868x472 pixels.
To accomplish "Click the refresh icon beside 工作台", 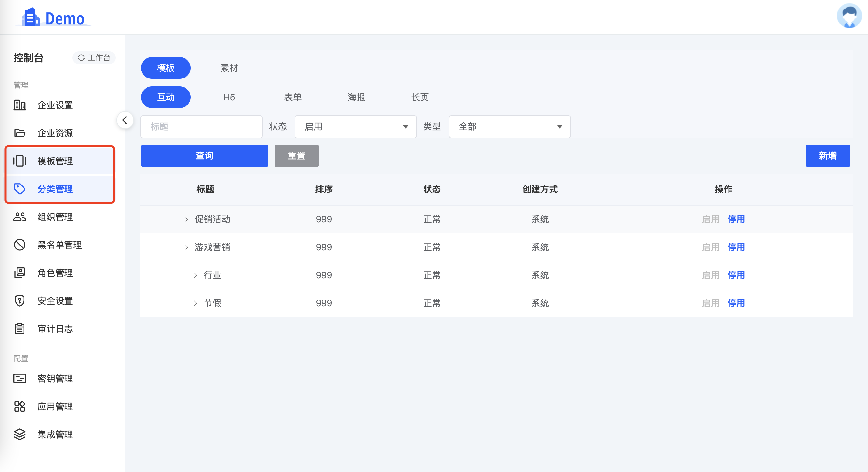I will tap(81, 57).
